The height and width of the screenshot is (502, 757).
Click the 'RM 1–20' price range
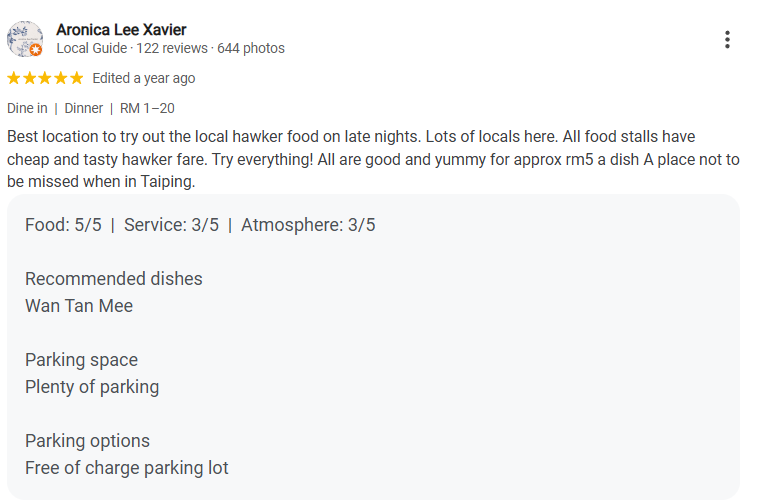(147, 108)
